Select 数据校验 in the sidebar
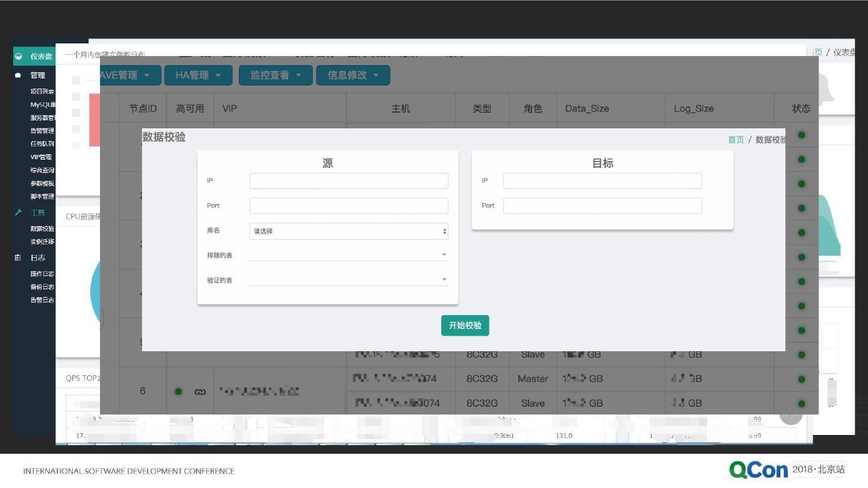868x488 pixels. [42, 229]
